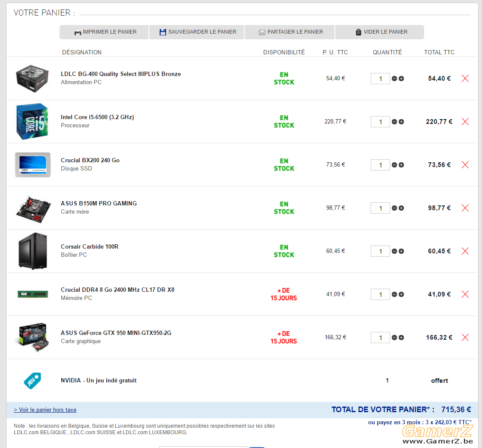The width and height of the screenshot is (482, 448).
Task: Increase quantity of Crucial BX200 240 Go
Action: [x=401, y=165]
